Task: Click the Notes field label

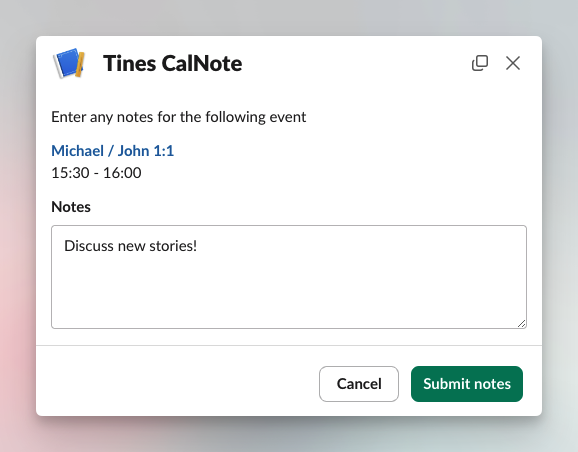Action: (71, 207)
